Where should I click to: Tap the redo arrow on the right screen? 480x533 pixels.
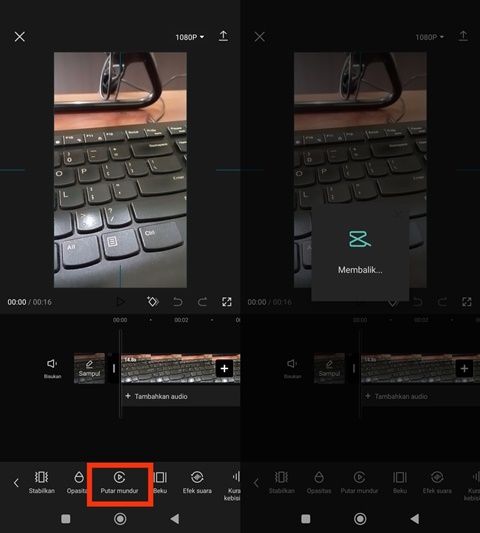[442, 302]
